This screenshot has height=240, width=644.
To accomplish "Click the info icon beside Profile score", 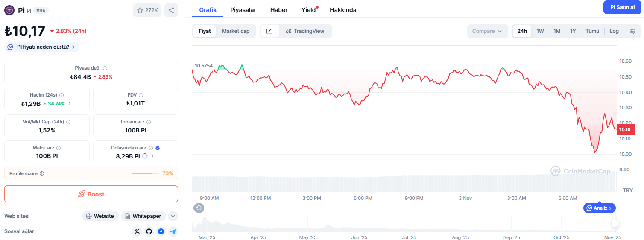I will point(42,173).
